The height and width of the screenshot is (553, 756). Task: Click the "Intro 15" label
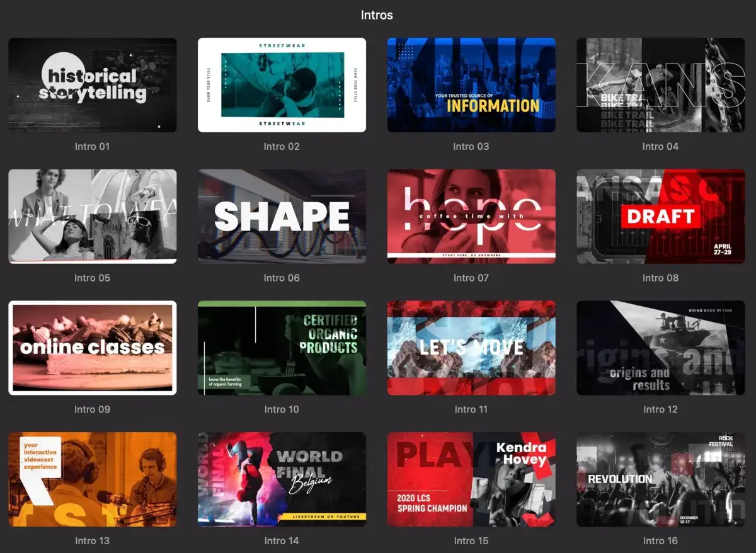pos(471,541)
